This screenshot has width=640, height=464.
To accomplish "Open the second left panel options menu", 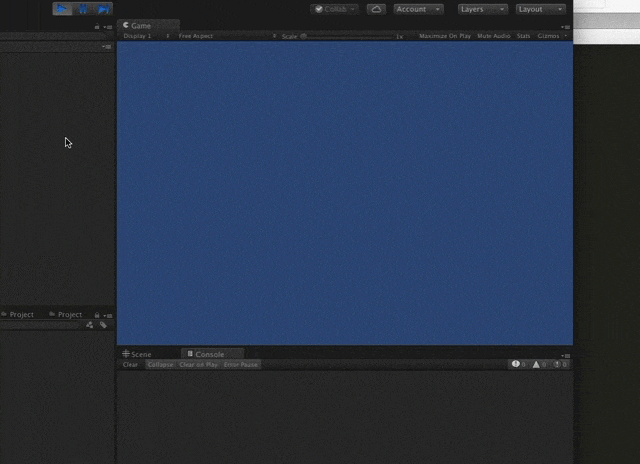I will pyautogui.click(x=107, y=47).
